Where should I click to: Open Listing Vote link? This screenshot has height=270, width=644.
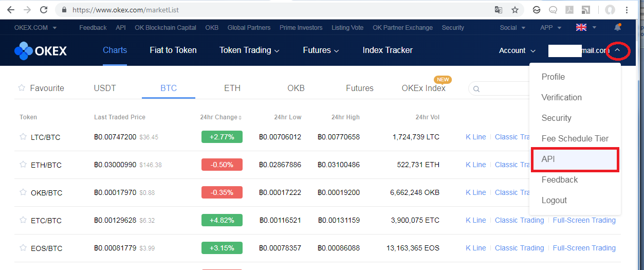[x=347, y=28]
